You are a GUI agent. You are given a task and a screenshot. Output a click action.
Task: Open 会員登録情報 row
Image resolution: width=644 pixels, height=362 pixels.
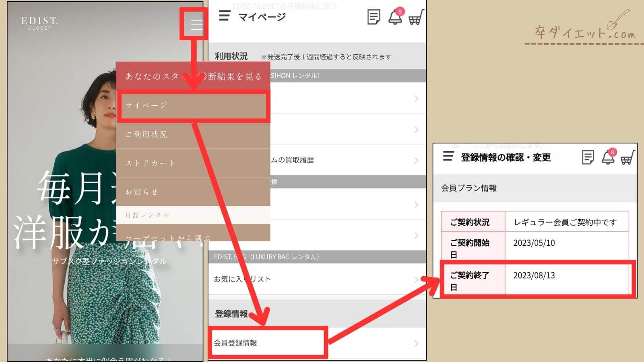317,343
